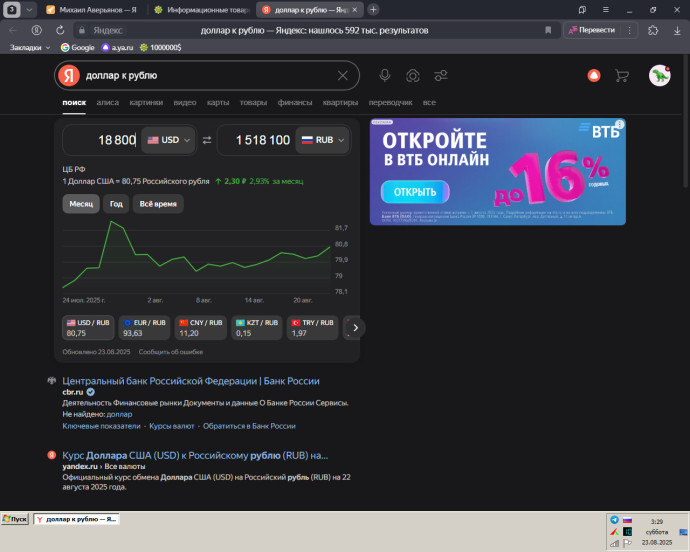Switch to алиса search tab
Image resolution: width=690 pixels, height=552 pixels.
click(x=108, y=103)
